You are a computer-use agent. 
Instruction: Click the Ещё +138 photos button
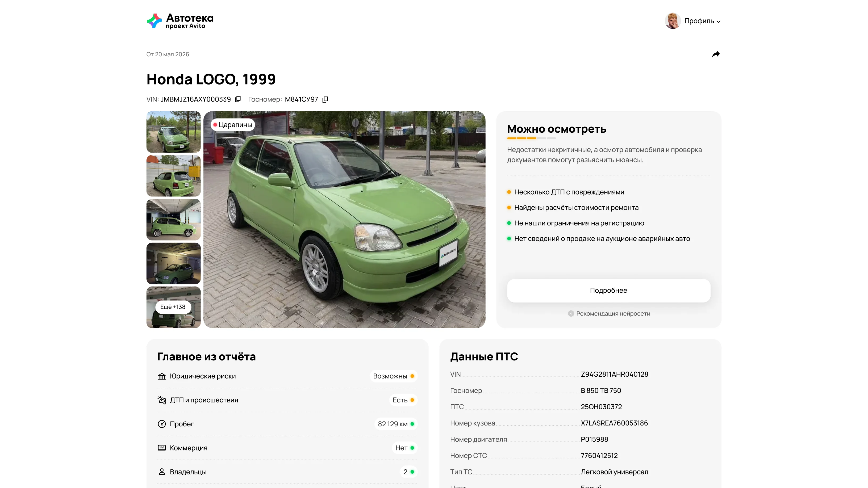(173, 307)
